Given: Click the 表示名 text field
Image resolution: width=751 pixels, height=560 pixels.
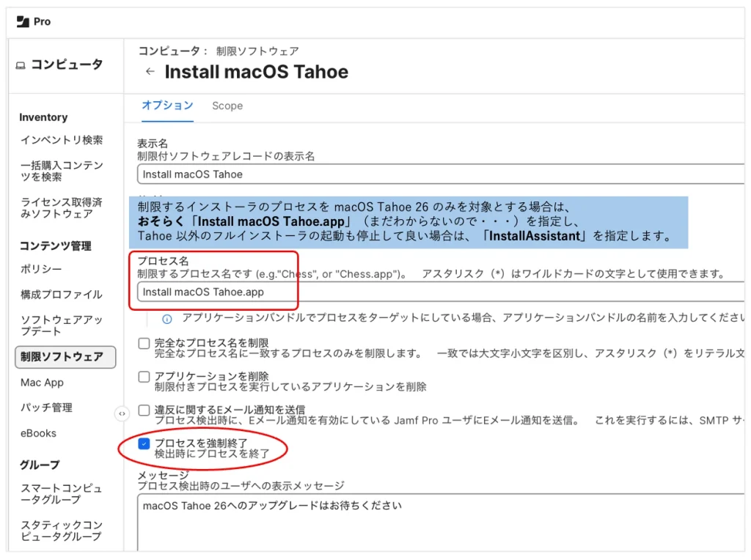Looking at the screenshot, I should coord(440,174).
